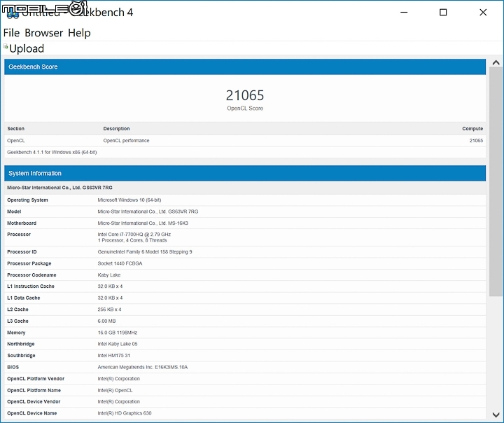Click the Section column header
Image resolution: width=504 pixels, height=423 pixels.
[15, 129]
